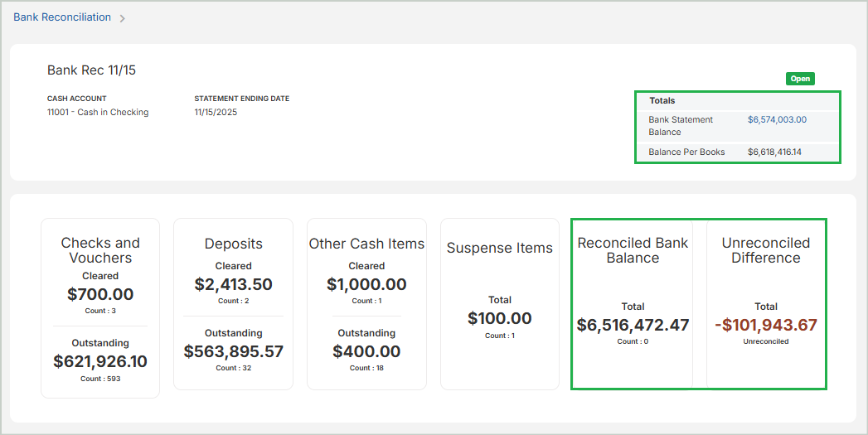Image resolution: width=868 pixels, height=435 pixels.
Task: Open cleared Other Cash Items $1,000.00
Action: point(366,284)
